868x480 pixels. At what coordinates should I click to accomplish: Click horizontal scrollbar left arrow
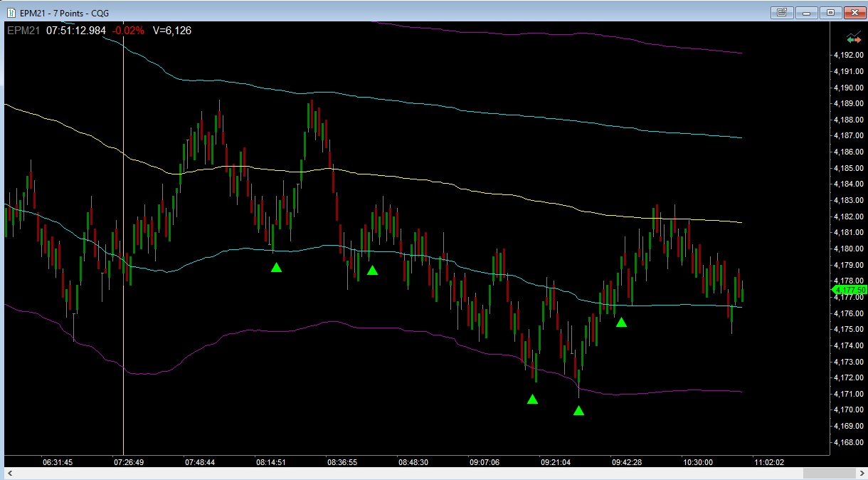11,473
